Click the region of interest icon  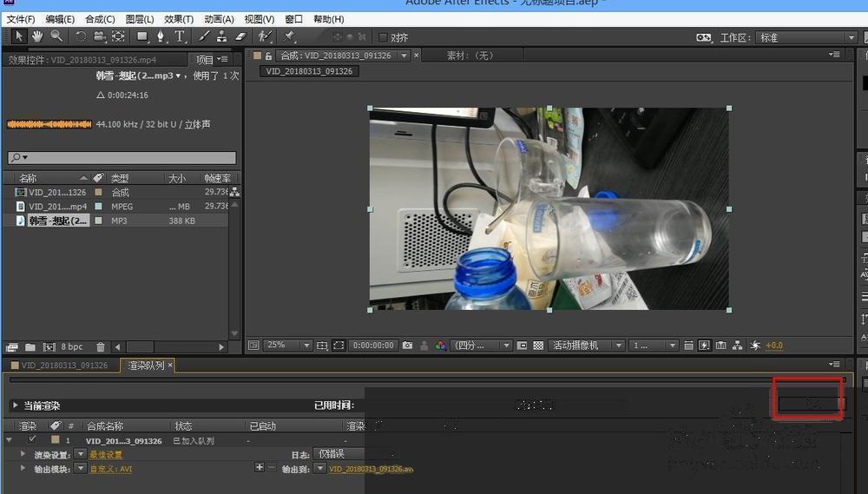[x=522, y=345]
